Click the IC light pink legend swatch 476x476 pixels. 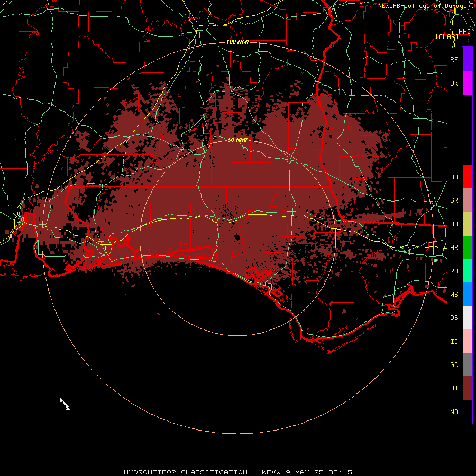coord(467,341)
